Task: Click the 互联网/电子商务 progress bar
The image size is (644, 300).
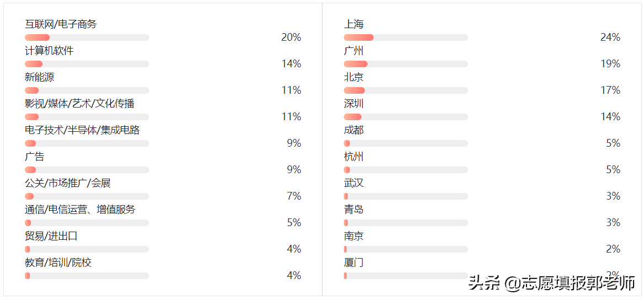Action: pos(87,37)
